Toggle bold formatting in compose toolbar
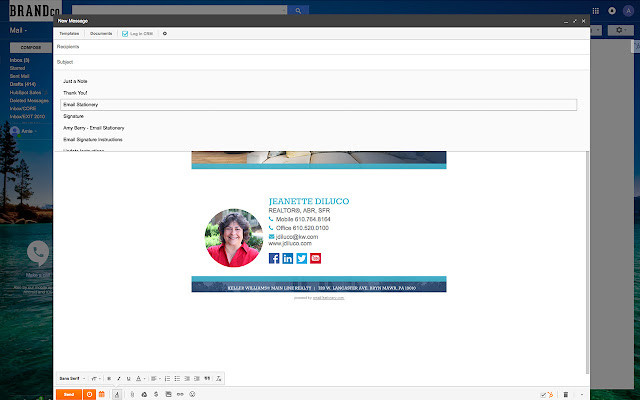 coord(109,379)
